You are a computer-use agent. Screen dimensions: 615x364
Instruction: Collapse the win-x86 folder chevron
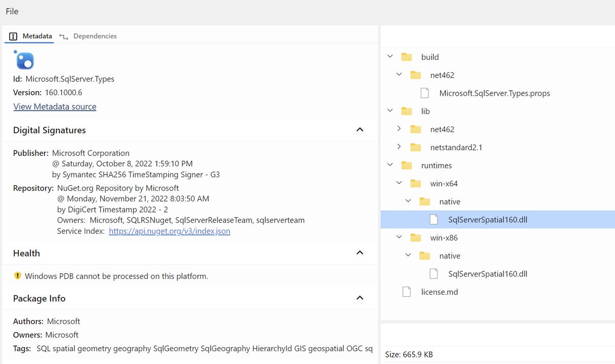(400, 238)
